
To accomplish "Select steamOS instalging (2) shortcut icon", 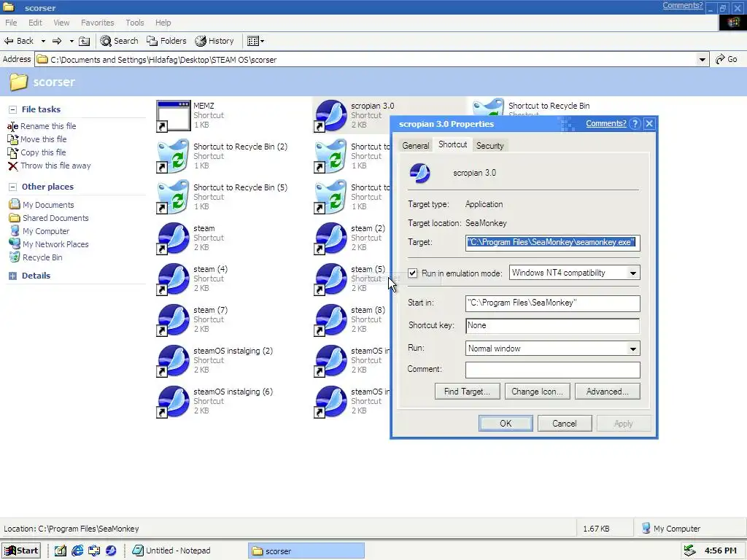I will click(174, 361).
